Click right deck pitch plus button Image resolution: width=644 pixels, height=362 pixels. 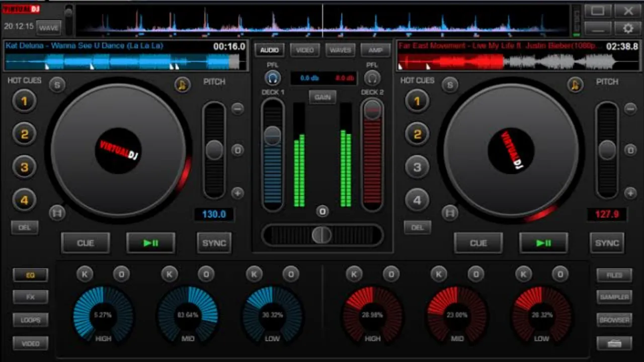630,193
